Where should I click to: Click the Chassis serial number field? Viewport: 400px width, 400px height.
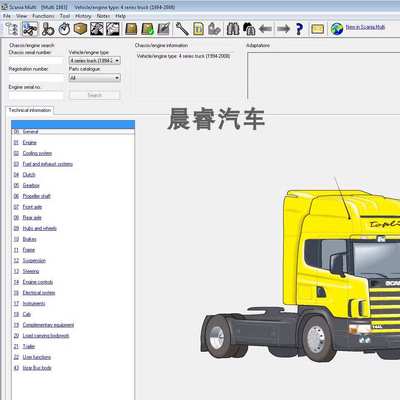coord(36,61)
